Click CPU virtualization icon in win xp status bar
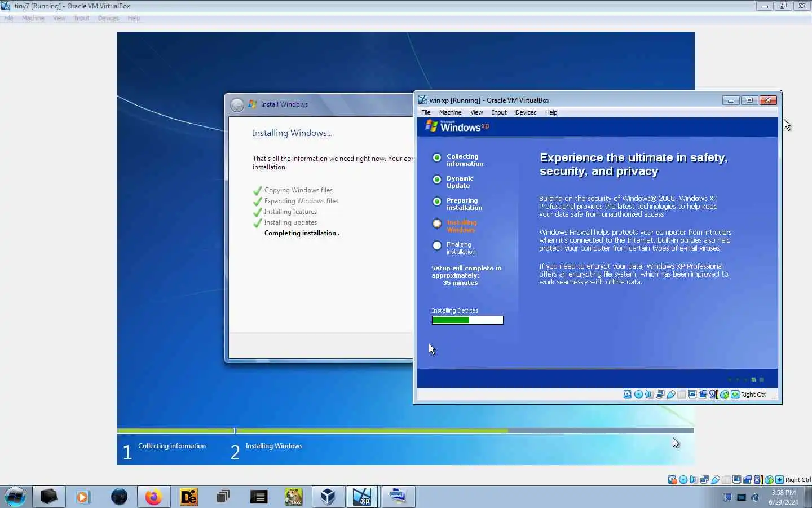 [713, 395]
